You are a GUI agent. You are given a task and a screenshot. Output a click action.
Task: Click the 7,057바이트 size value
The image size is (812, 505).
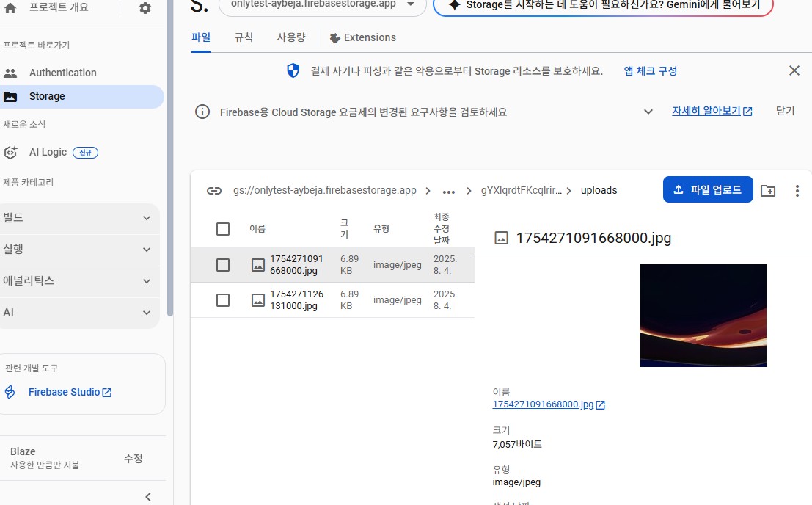pos(517,444)
